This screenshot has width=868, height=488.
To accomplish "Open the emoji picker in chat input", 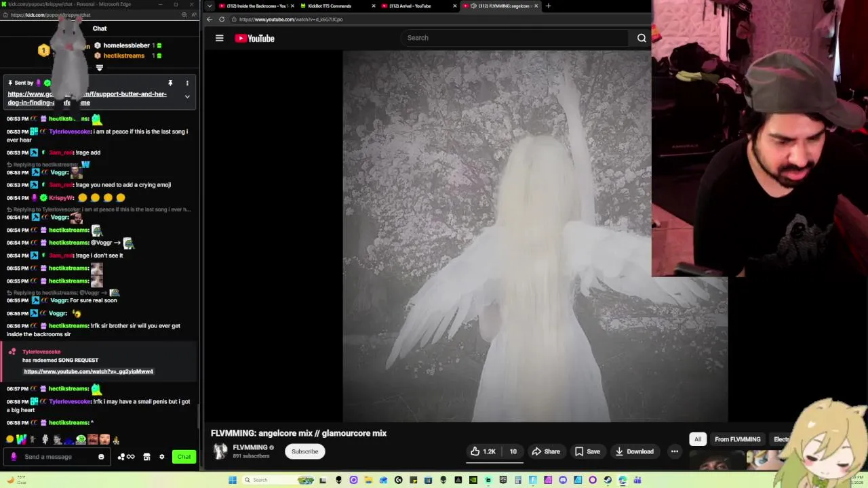I will click(x=101, y=457).
